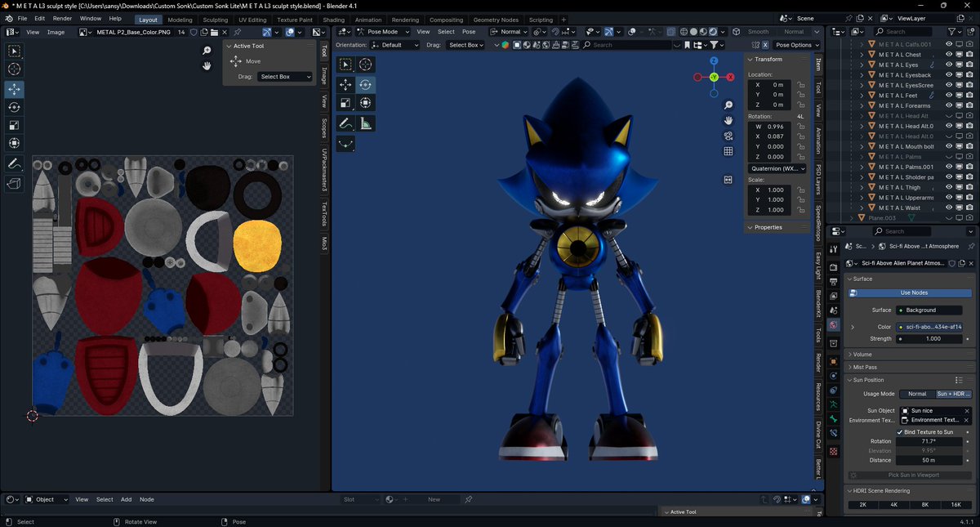Switch to the Sculpting workspace tab
Screen dimensions: 980x527
tap(216, 20)
